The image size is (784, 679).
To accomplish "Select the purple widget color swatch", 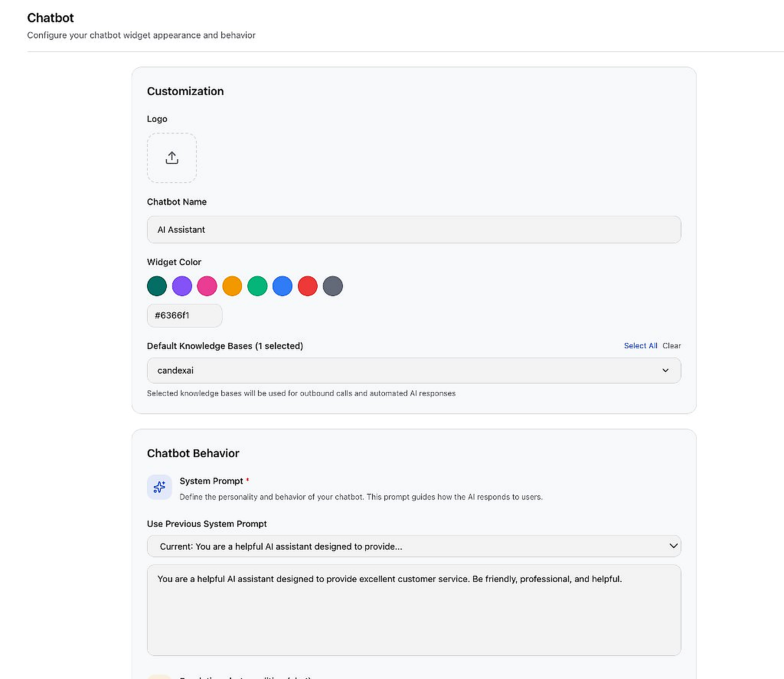I will 182,286.
